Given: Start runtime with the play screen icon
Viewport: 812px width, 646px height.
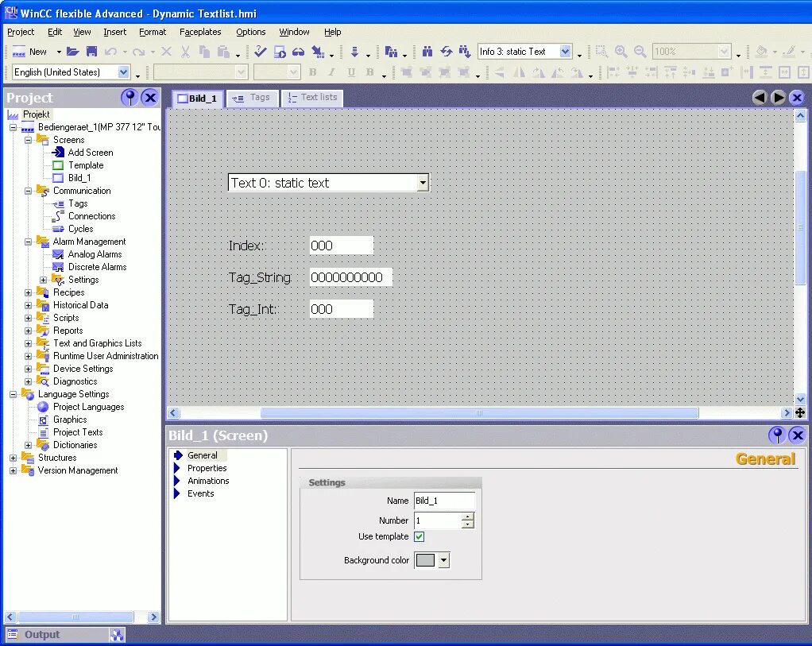Looking at the screenshot, I should (x=280, y=52).
